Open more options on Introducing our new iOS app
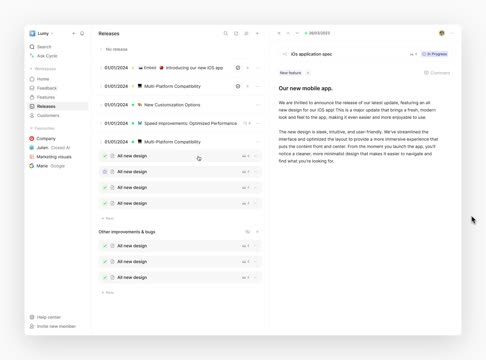 [x=257, y=68]
